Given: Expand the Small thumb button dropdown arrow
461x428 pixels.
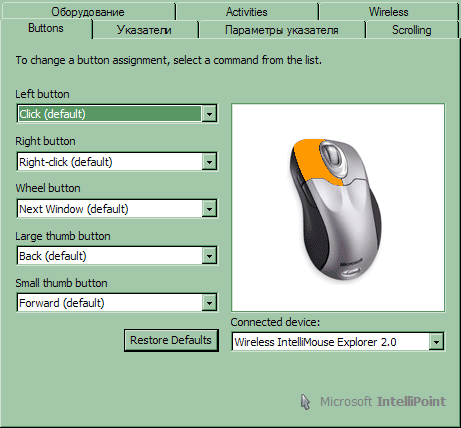Looking at the screenshot, I should click(x=209, y=303).
